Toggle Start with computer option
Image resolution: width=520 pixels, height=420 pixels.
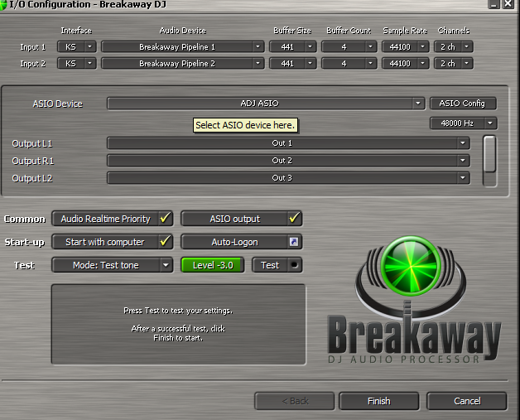click(x=113, y=242)
